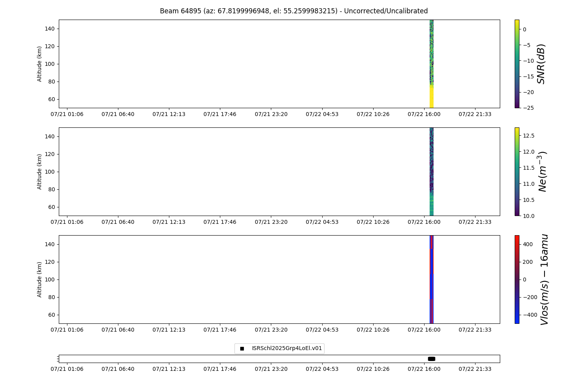Click the Vlos(m/s) − 16amu colorbar label
The height and width of the screenshot is (392, 588).
tap(544, 279)
